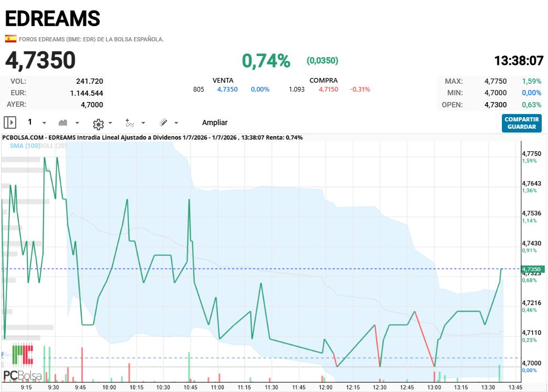This screenshot has width=548, height=392.
Task: Toggle the SMA (100) indicator label
Action: pyautogui.click(x=24, y=146)
